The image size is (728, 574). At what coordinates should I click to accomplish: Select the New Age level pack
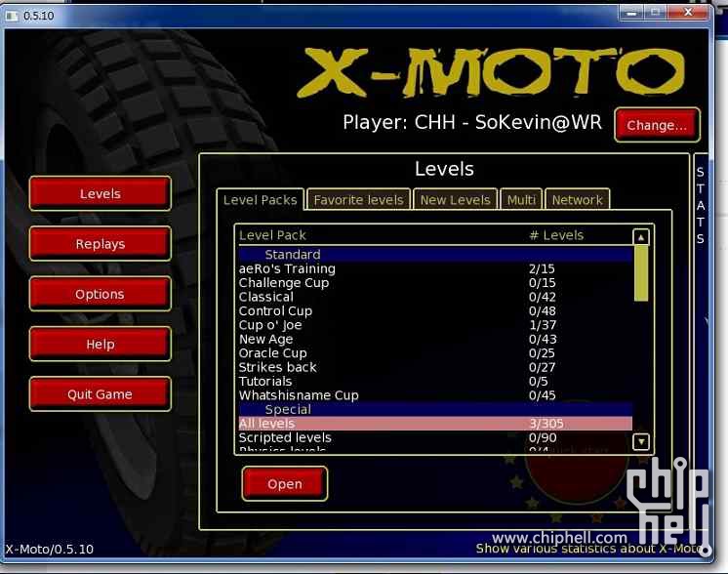[x=435, y=339]
